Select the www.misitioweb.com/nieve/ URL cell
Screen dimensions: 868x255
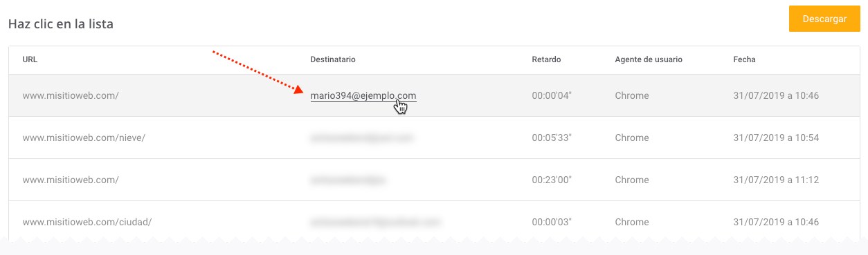click(x=84, y=138)
